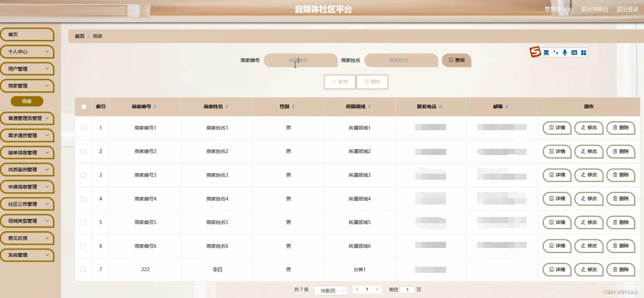Focus the 商家编号 search input
Image resolution: width=644 pixels, height=298 pixels.
(300, 60)
